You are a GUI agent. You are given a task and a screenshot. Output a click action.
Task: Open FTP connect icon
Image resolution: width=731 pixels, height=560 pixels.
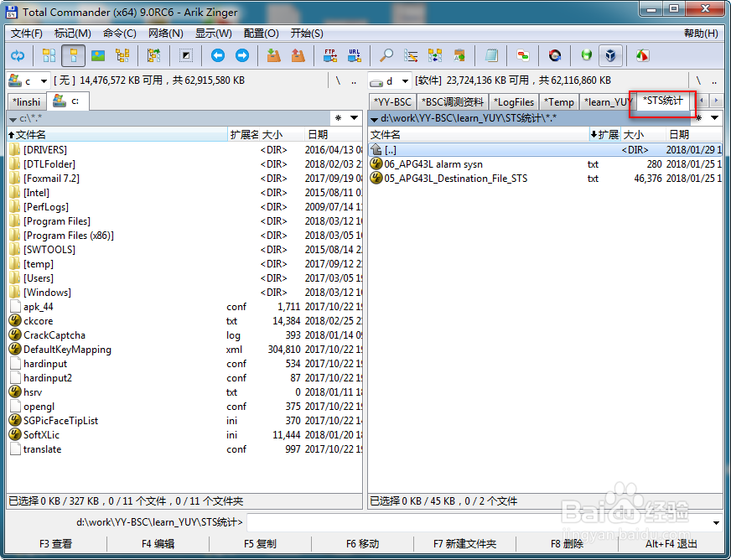tap(330, 56)
